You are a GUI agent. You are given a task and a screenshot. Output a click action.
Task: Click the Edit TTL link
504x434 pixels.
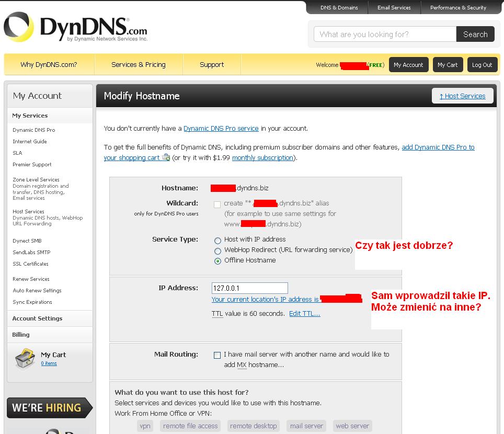(x=305, y=313)
